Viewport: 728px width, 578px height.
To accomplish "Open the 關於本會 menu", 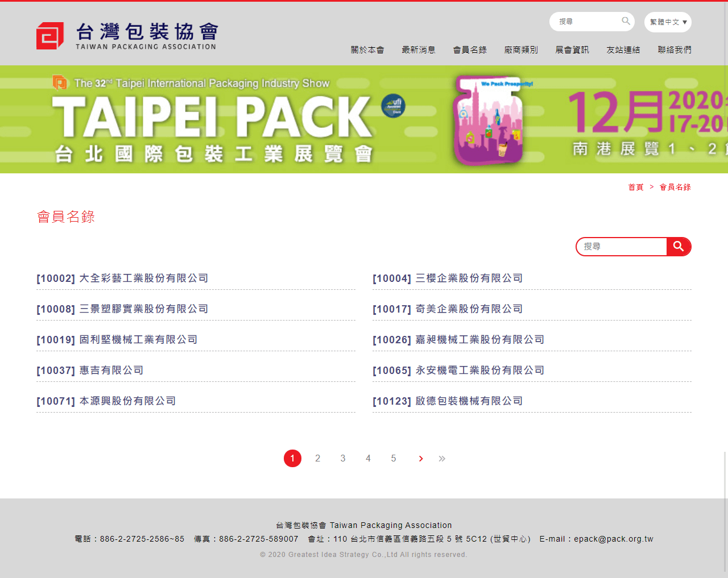I will [x=367, y=50].
